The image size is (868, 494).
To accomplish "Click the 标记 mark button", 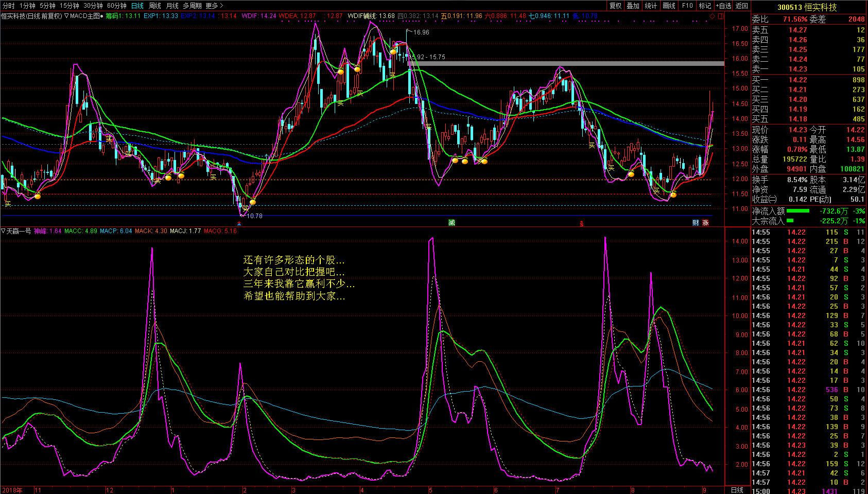I will [705, 6].
